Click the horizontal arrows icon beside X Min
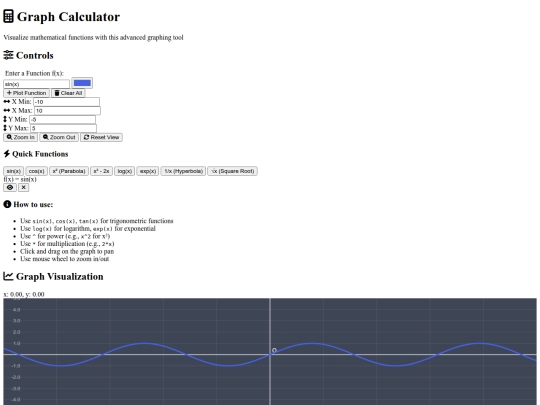Image resolution: width=540 pixels, height=405 pixels. click(x=7, y=102)
